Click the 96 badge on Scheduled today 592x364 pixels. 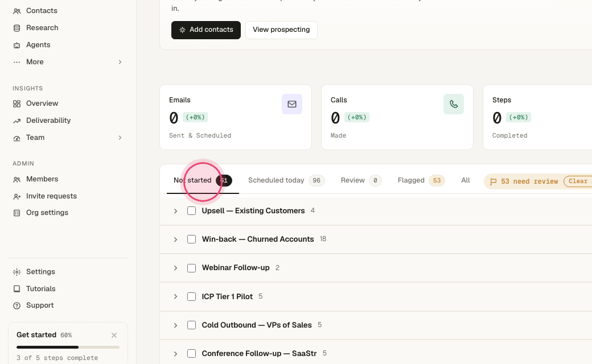316,181
